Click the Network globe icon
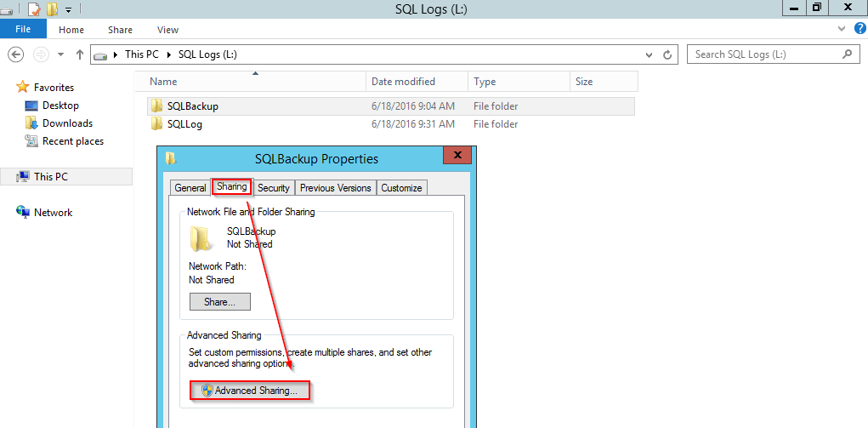 coord(23,212)
